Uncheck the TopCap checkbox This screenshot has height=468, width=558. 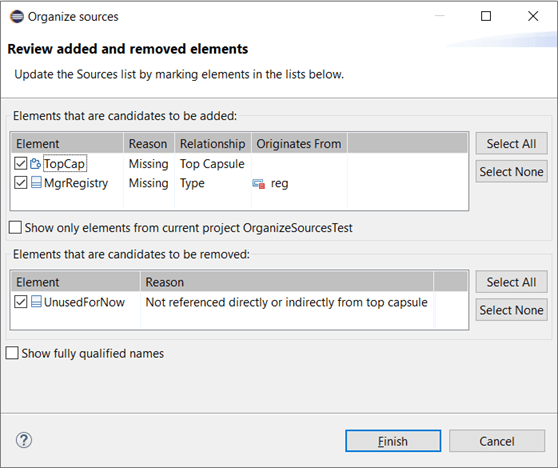pos(21,164)
